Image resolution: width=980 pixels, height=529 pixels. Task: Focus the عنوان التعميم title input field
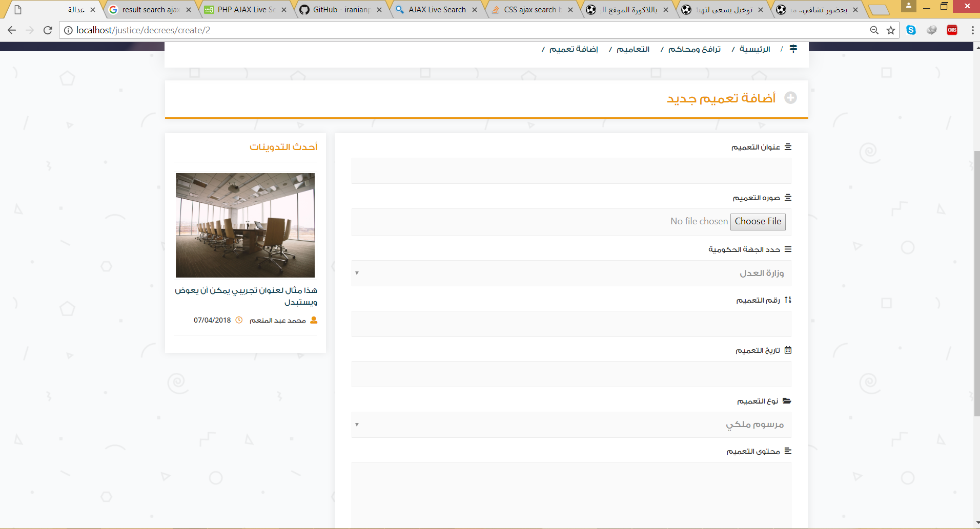571,171
